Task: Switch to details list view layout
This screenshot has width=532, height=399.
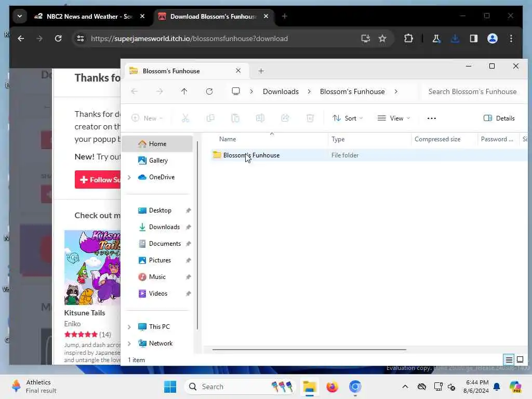Action: [x=509, y=360]
